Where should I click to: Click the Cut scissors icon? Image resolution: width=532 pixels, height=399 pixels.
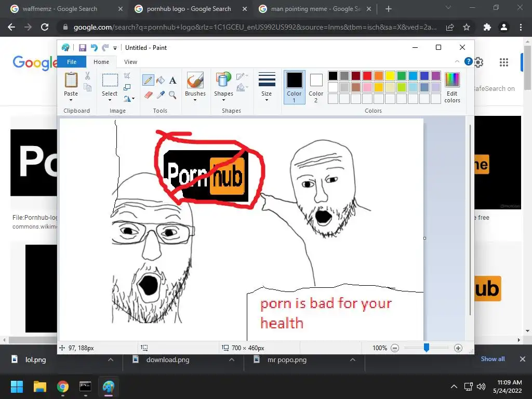click(x=87, y=76)
